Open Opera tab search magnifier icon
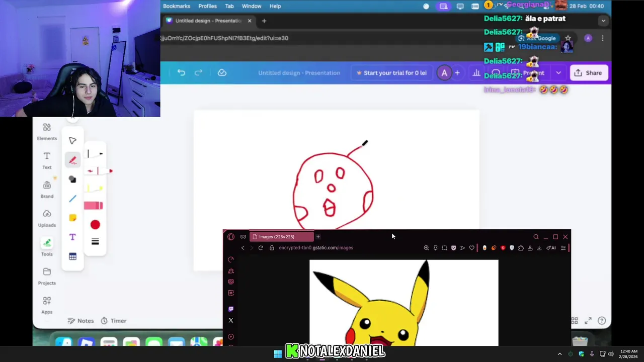 pyautogui.click(x=536, y=237)
